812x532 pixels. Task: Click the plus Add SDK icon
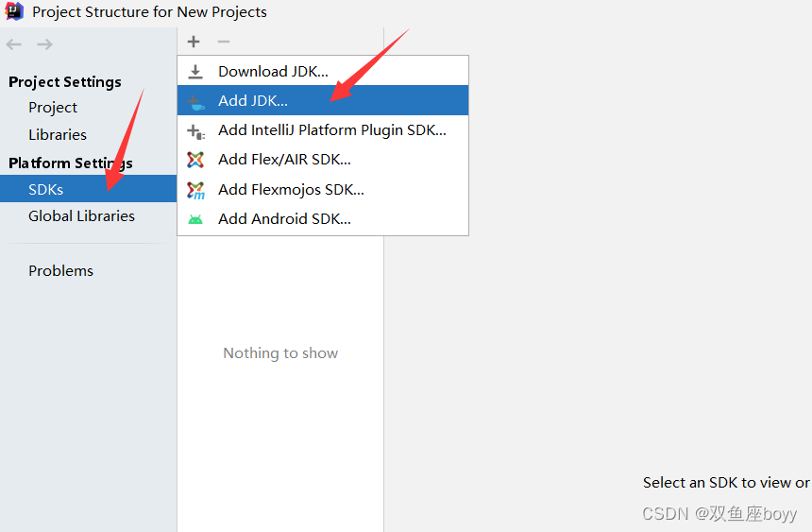pyautogui.click(x=194, y=42)
